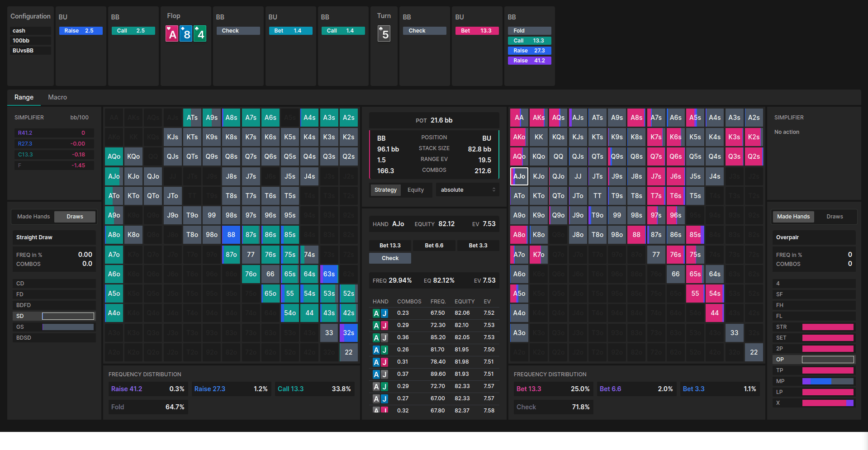Screen dimensions: 868x450
Task: Click the GS draw category bar
Action: coord(68,327)
